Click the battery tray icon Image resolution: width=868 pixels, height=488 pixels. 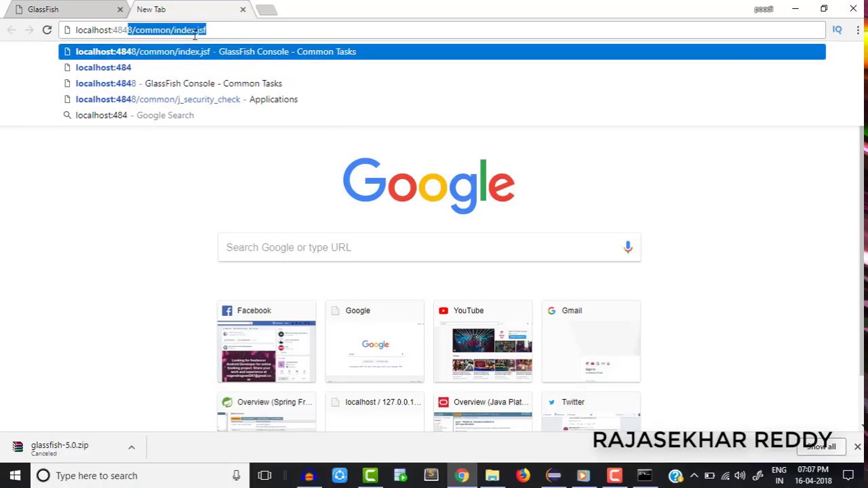click(x=709, y=476)
